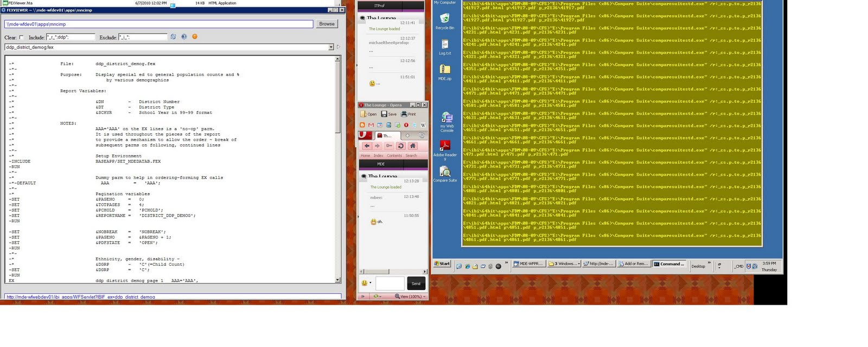Open the Log.txt desktop file

coord(445,47)
